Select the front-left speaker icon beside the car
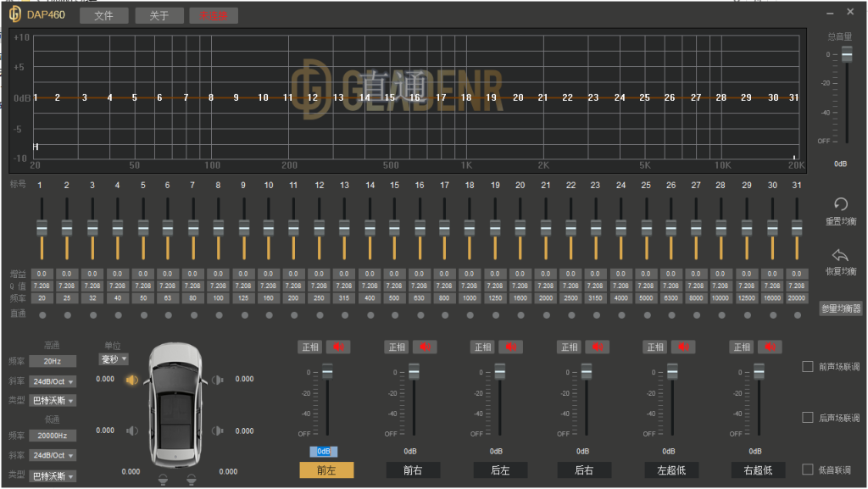Screen dimensions: 868x489 pyautogui.click(x=131, y=380)
